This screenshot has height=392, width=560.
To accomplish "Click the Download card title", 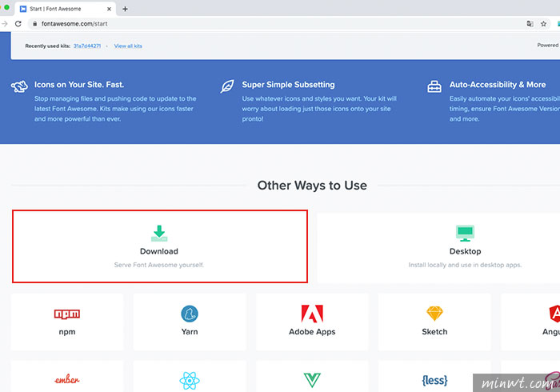I will (x=159, y=251).
